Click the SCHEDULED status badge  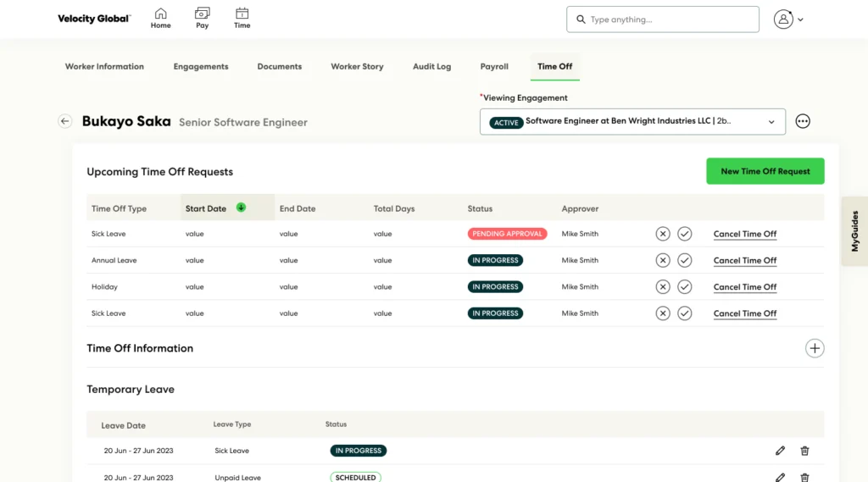[355, 477]
